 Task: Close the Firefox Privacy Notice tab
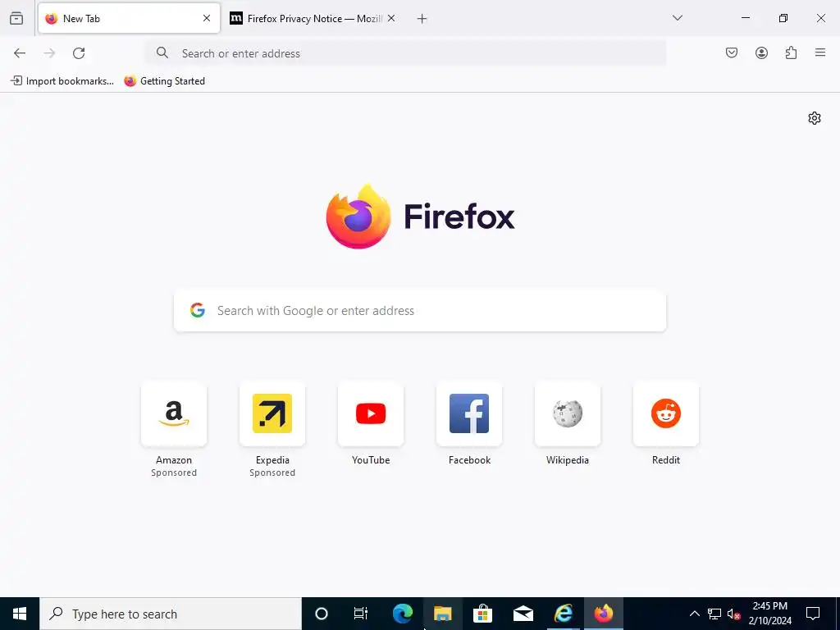coord(391,18)
